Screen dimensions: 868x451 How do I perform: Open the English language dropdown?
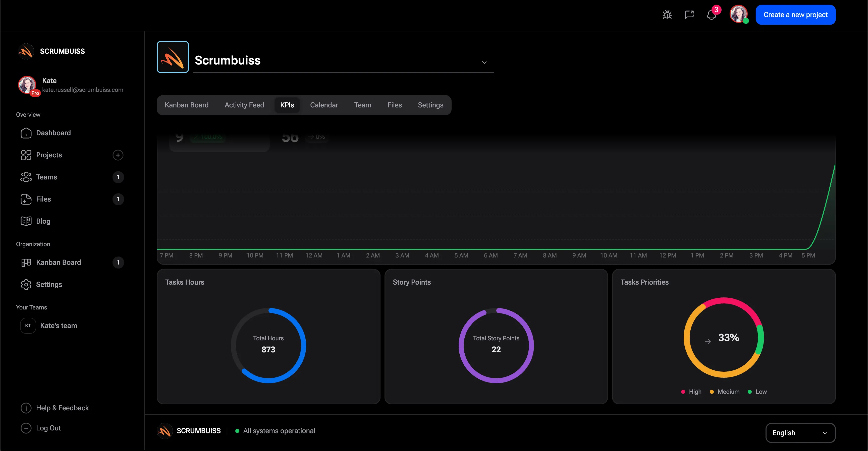click(800, 432)
